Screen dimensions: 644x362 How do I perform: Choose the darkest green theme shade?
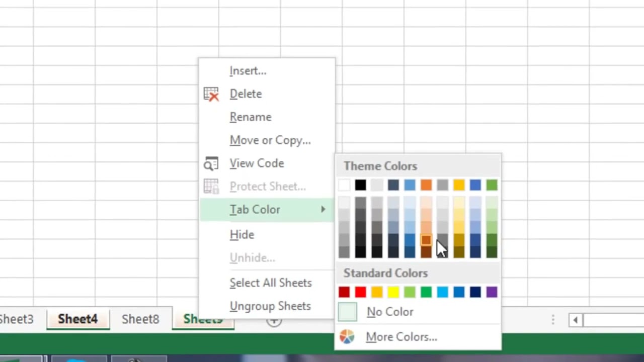492,252
